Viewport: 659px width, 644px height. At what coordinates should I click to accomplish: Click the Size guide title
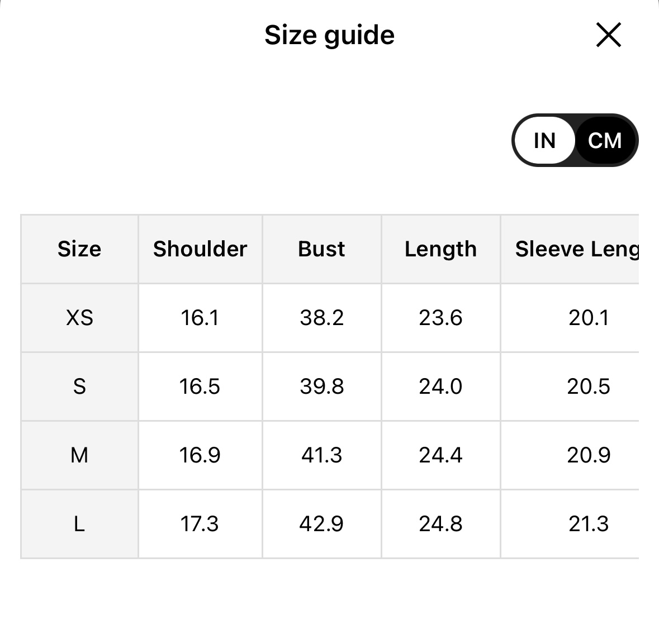329,35
